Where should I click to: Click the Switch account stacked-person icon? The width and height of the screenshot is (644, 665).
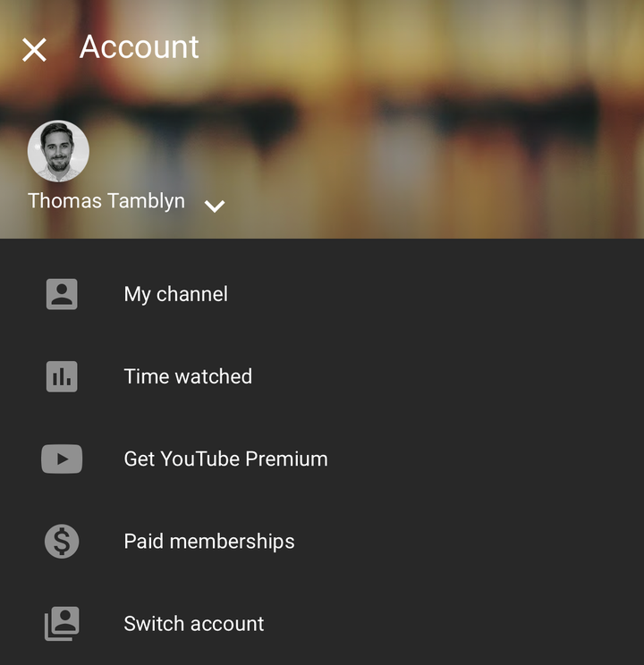click(62, 624)
